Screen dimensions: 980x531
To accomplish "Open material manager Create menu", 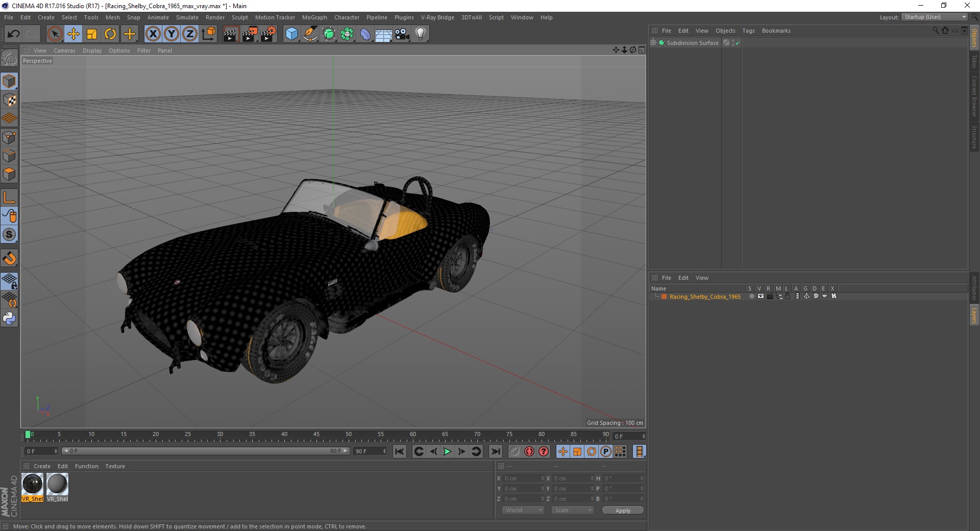I will (42, 466).
